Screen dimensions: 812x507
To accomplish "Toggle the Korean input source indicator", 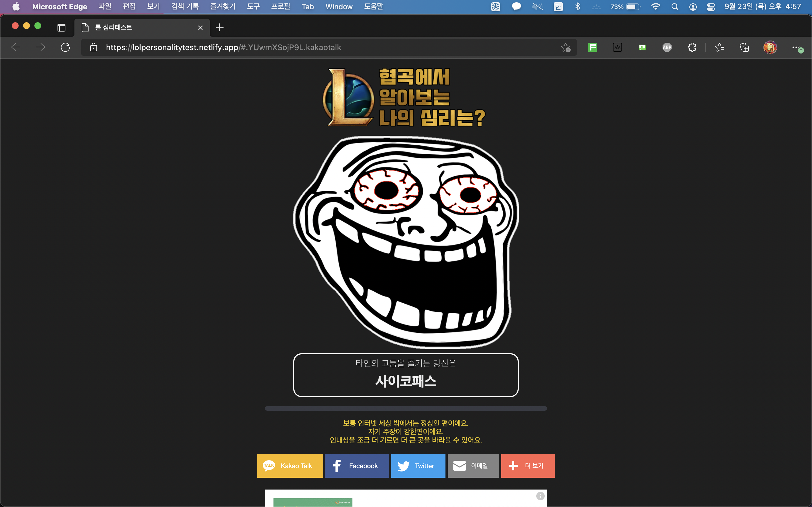I will pyautogui.click(x=558, y=7).
